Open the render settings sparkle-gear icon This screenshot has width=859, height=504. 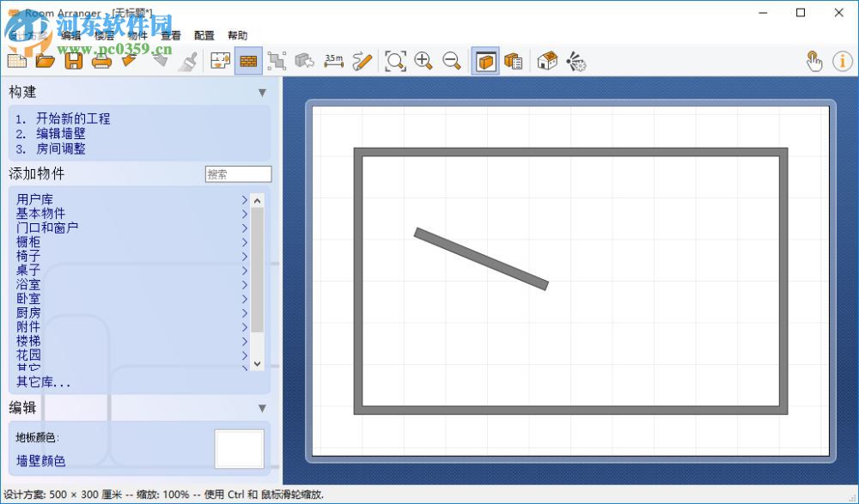pos(576,61)
